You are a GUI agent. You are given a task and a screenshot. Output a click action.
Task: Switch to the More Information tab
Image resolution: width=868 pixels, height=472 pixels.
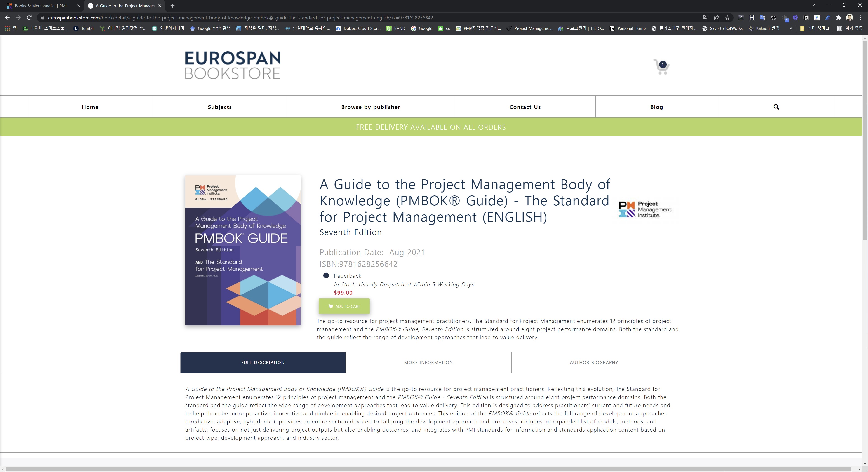tap(428, 362)
